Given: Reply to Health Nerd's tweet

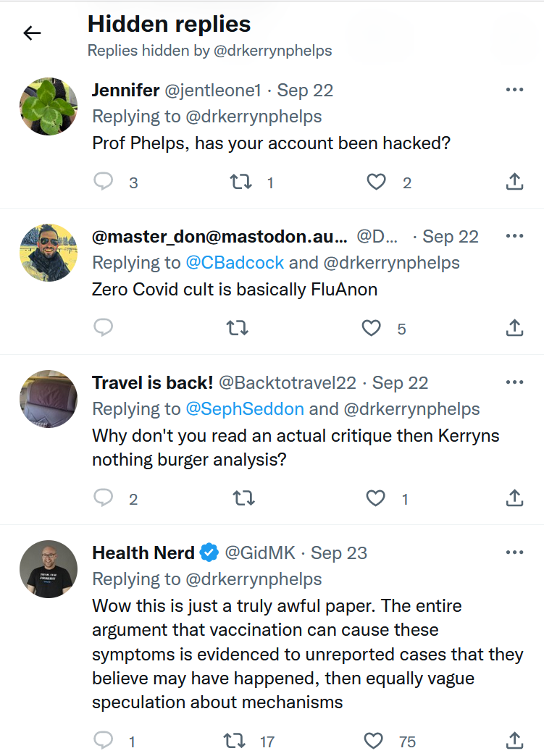Looking at the screenshot, I should click(104, 740).
